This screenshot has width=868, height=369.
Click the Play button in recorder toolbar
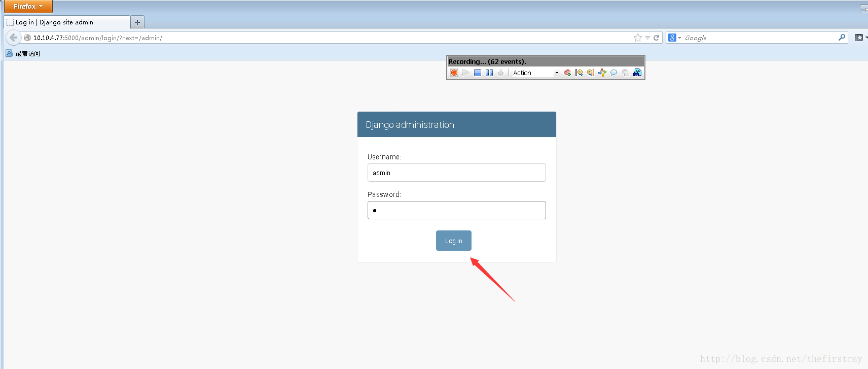[466, 73]
